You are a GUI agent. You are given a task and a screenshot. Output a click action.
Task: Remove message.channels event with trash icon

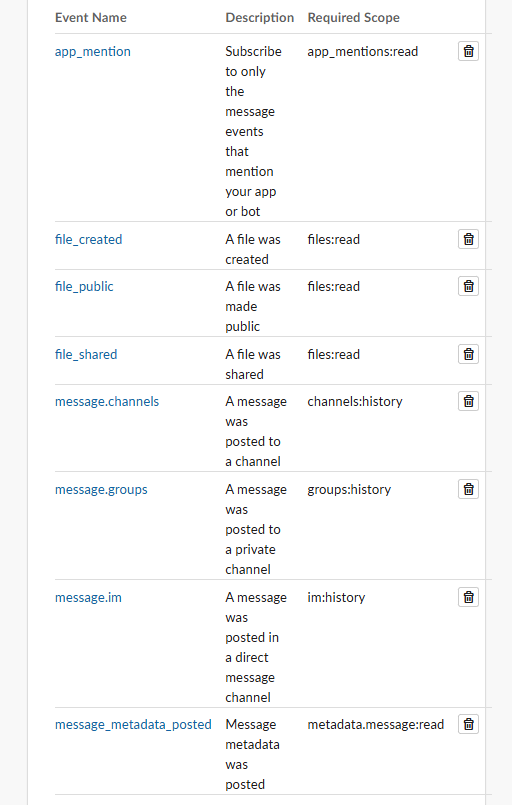468,401
